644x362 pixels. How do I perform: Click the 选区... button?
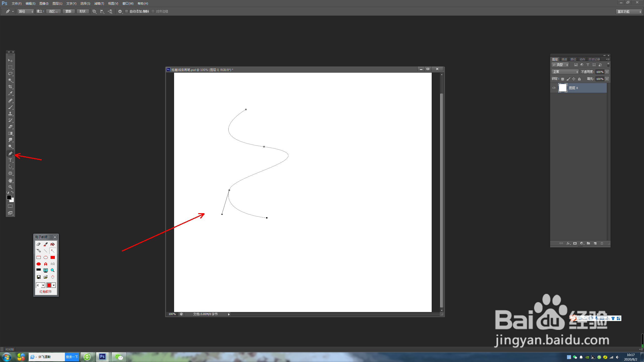click(x=53, y=11)
